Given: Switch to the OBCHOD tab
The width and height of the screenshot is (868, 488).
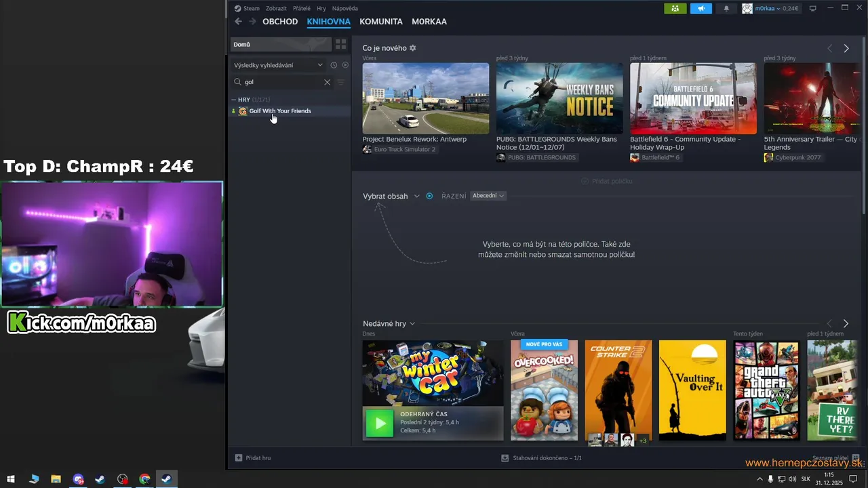Looking at the screenshot, I should [280, 22].
